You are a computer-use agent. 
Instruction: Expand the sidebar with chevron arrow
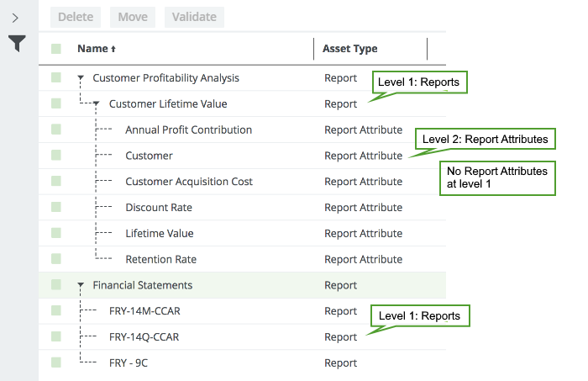pyautogui.click(x=15, y=17)
